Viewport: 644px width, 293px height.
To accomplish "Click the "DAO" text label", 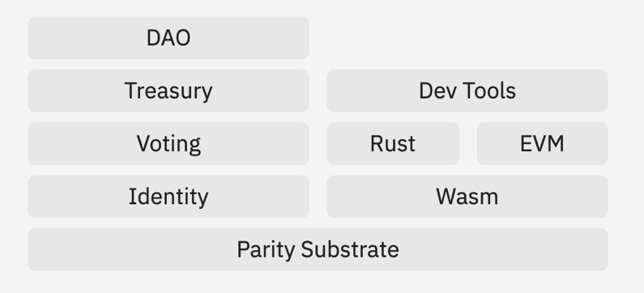I will pos(168,38).
